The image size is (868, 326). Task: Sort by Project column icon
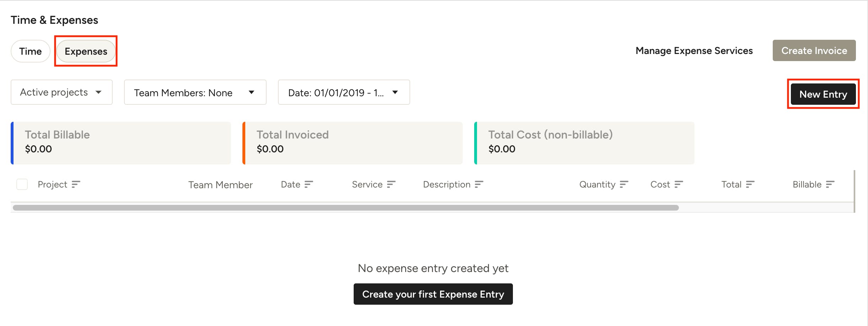click(x=76, y=184)
